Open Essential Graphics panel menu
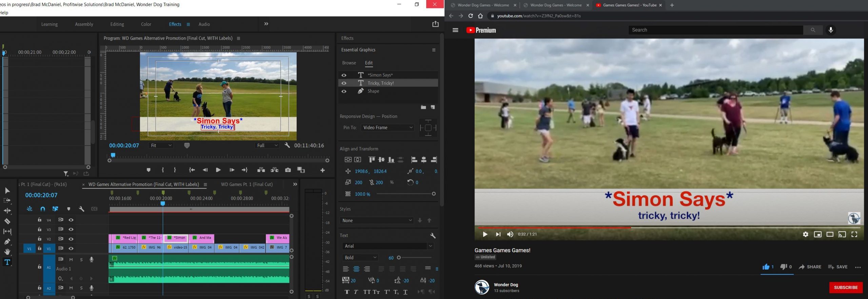Viewport: 868px width, 299px height. coord(434,50)
